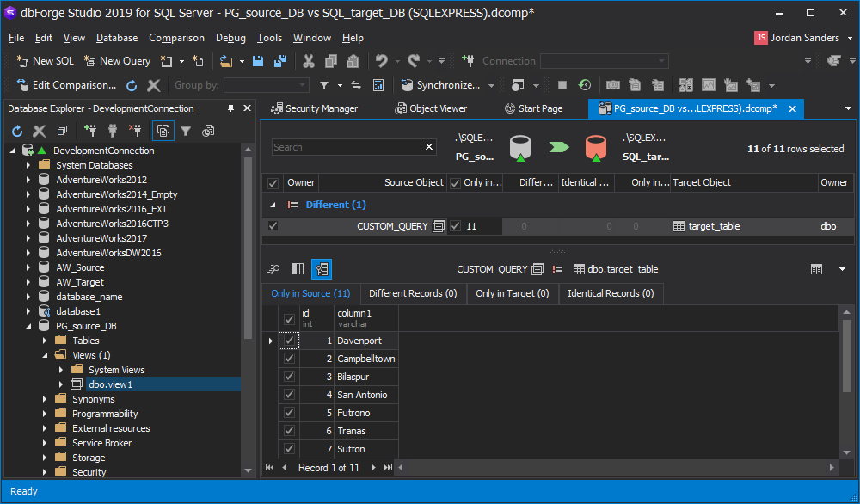Click the Paste clipboard icon
860x504 pixels.
point(353,61)
